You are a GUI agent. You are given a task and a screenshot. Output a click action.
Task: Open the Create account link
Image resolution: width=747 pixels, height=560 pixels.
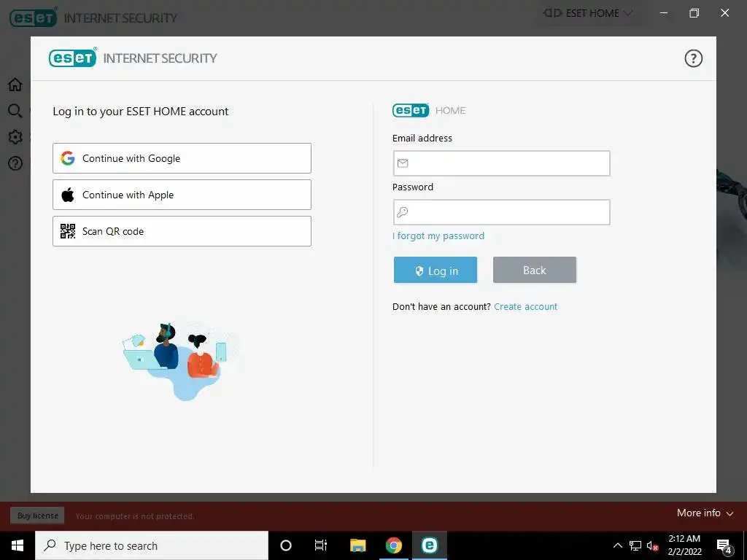pos(525,307)
